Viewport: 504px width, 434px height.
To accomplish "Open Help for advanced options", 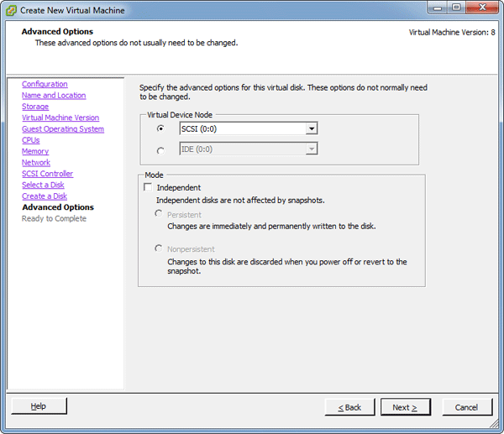I will pyautogui.click(x=39, y=406).
